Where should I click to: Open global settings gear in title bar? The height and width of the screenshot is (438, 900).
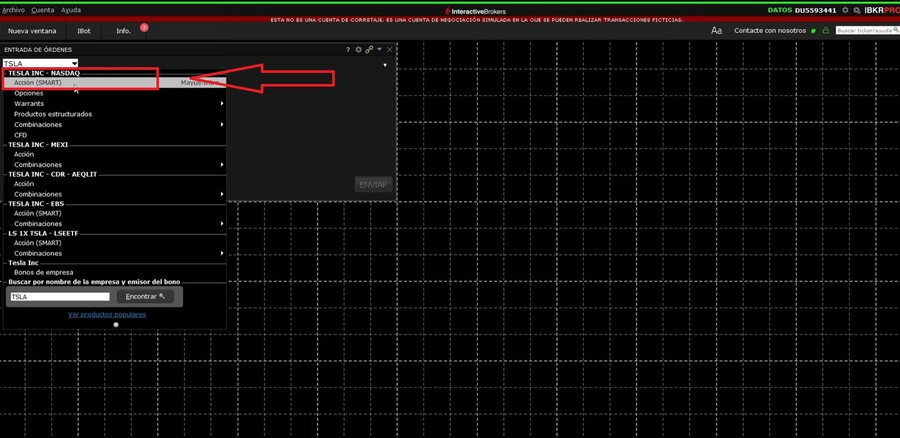click(x=845, y=10)
